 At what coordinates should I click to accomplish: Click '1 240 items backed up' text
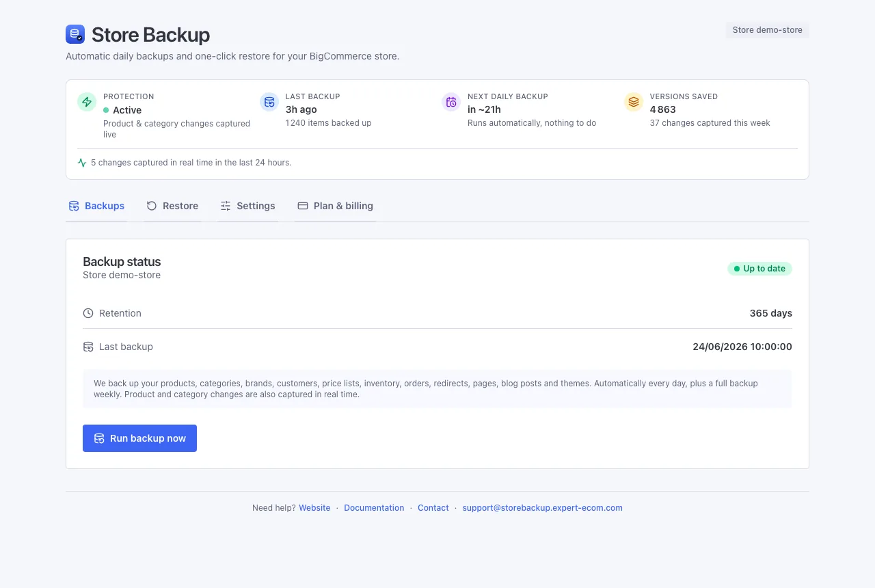coord(329,123)
